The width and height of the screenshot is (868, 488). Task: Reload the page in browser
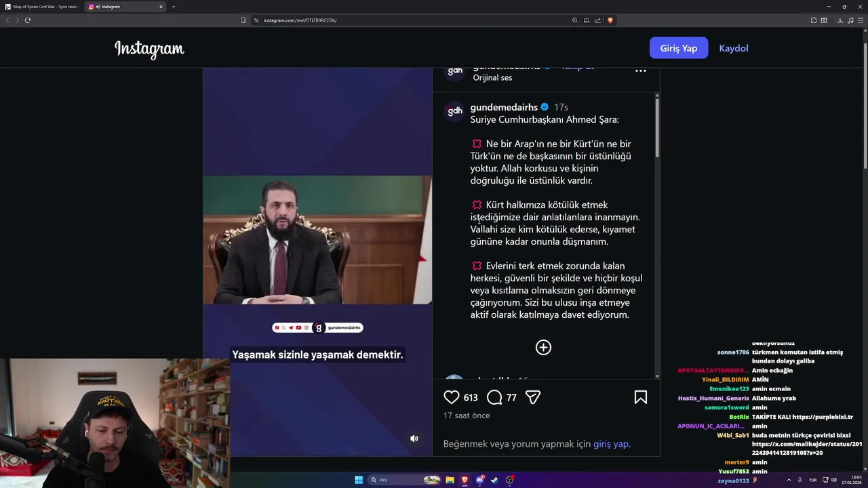pyautogui.click(x=28, y=20)
